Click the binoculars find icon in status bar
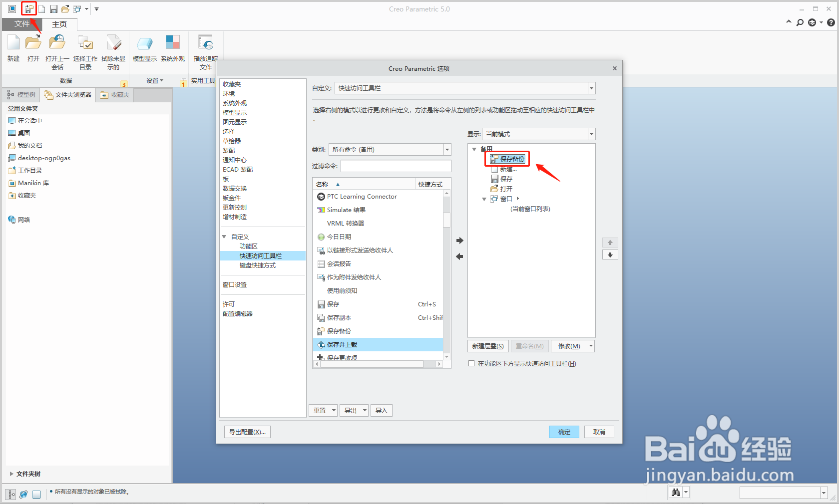 click(x=676, y=493)
